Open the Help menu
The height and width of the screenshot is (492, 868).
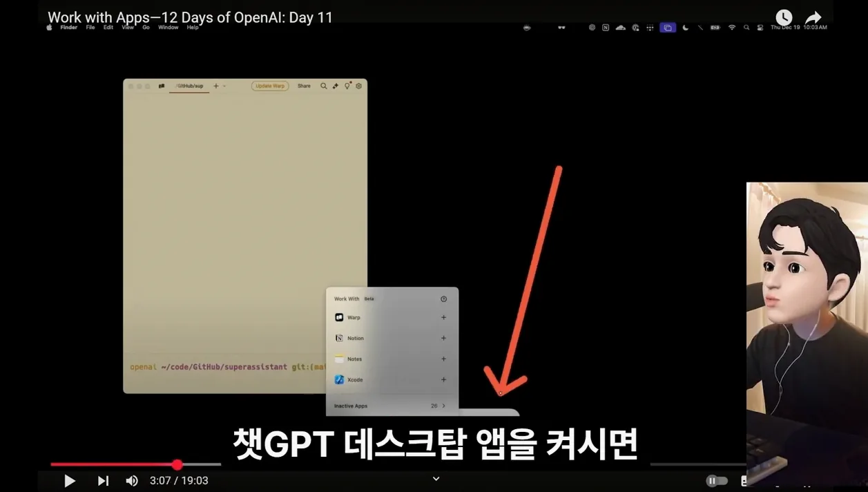tap(193, 28)
